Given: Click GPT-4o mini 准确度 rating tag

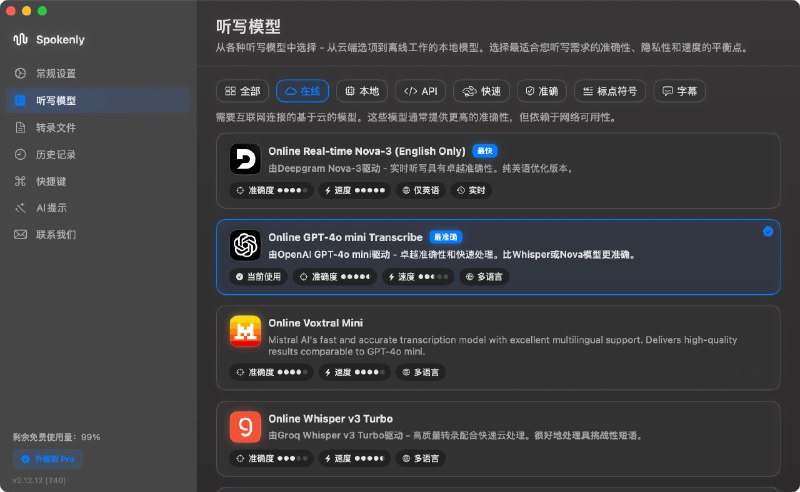Looking at the screenshot, I should click(335, 277).
